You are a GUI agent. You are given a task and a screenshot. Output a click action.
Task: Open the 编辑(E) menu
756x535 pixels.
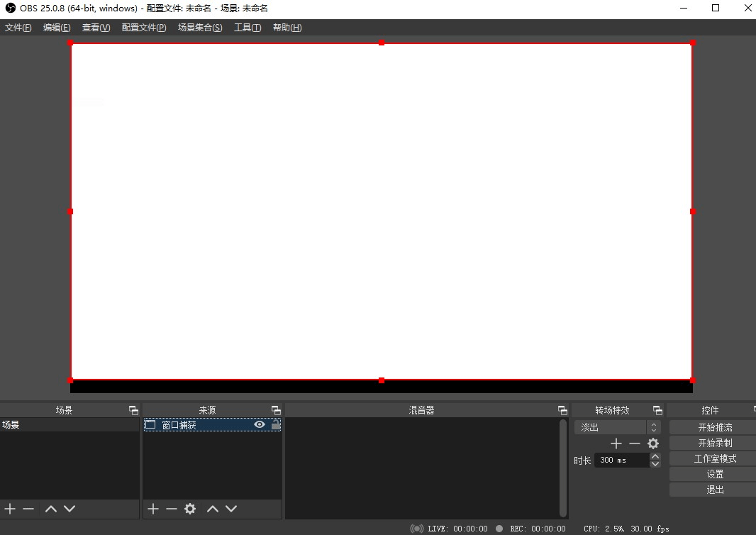click(x=57, y=28)
